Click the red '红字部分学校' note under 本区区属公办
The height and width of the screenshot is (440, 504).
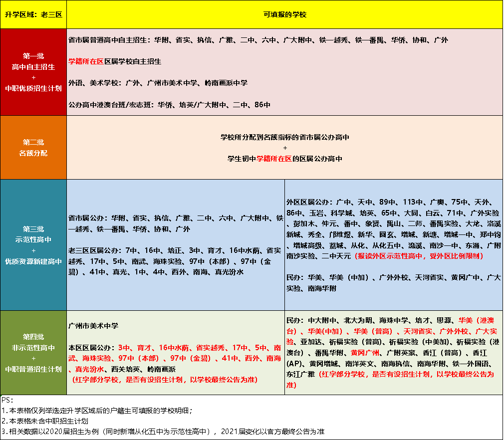(x=165, y=380)
